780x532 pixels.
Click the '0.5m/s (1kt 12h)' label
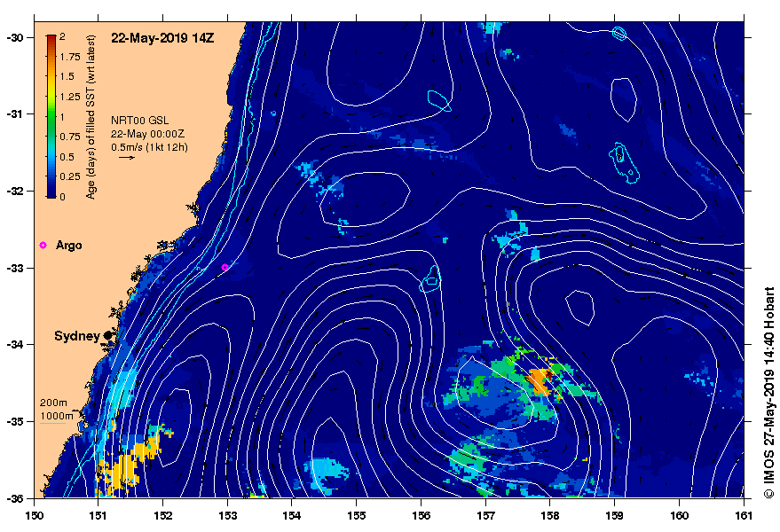click(x=149, y=147)
